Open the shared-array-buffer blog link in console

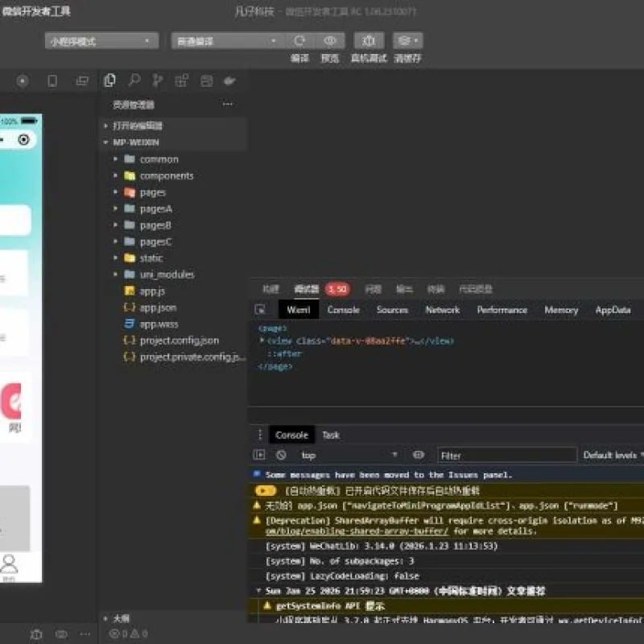click(357, 531)
